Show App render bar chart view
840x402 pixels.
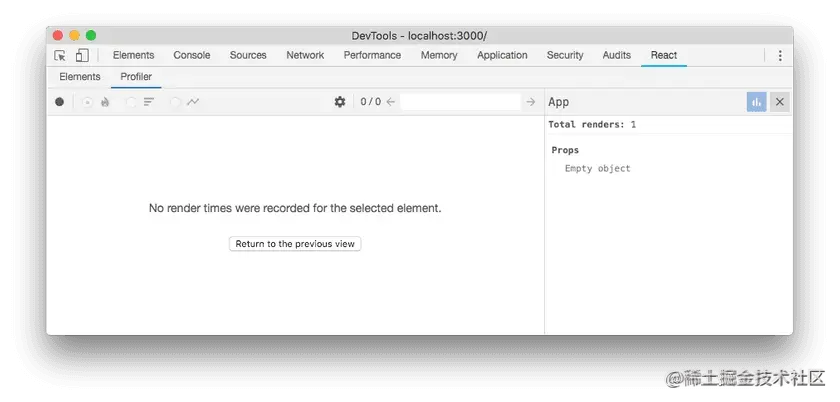pos(756,102)
